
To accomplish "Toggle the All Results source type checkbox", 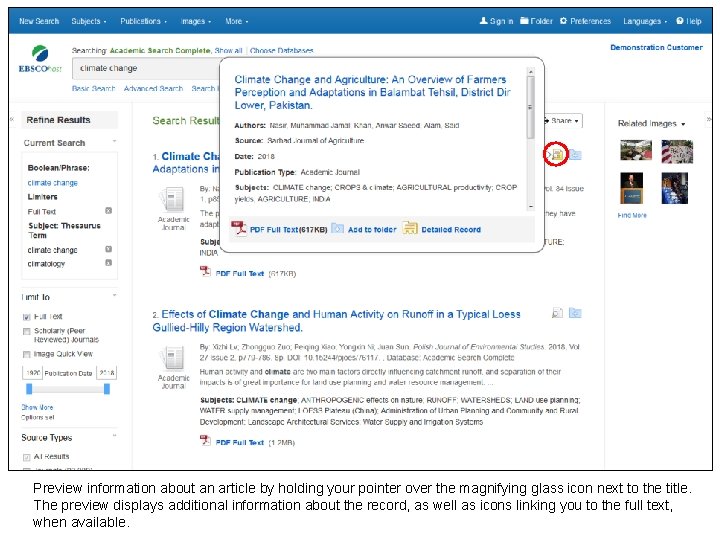I will pyautogui.click(x=27, y=457).
